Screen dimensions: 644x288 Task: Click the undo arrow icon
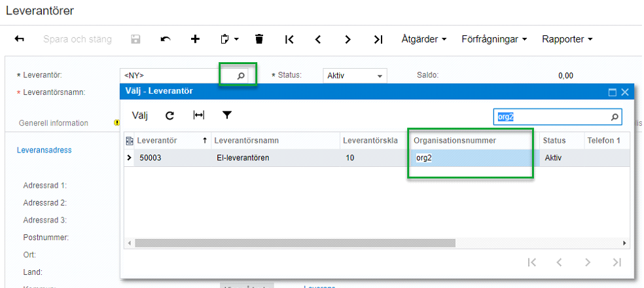pos(166,39)
